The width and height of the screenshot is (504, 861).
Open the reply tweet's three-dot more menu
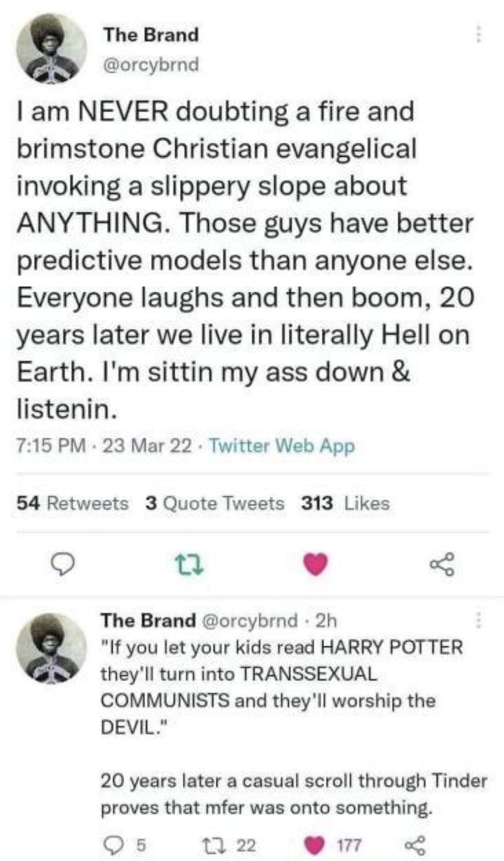click(478, 620)
